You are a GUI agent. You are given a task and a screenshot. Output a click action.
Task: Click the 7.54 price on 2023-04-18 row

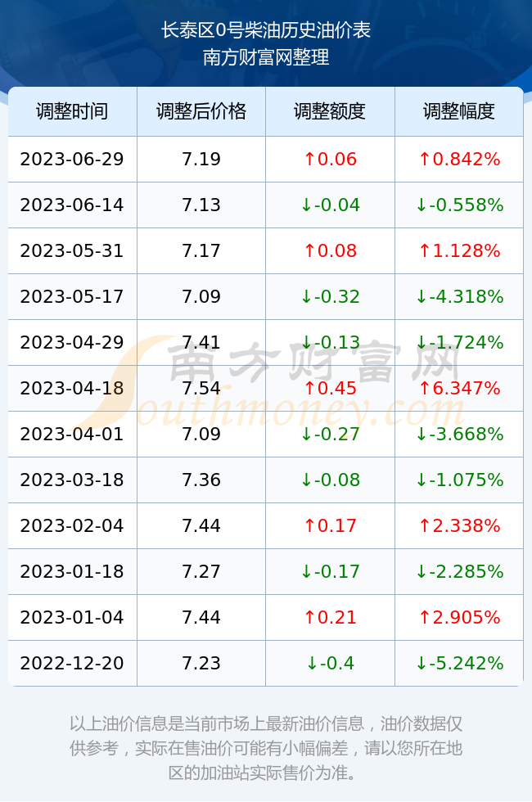[x=201, y=388]
